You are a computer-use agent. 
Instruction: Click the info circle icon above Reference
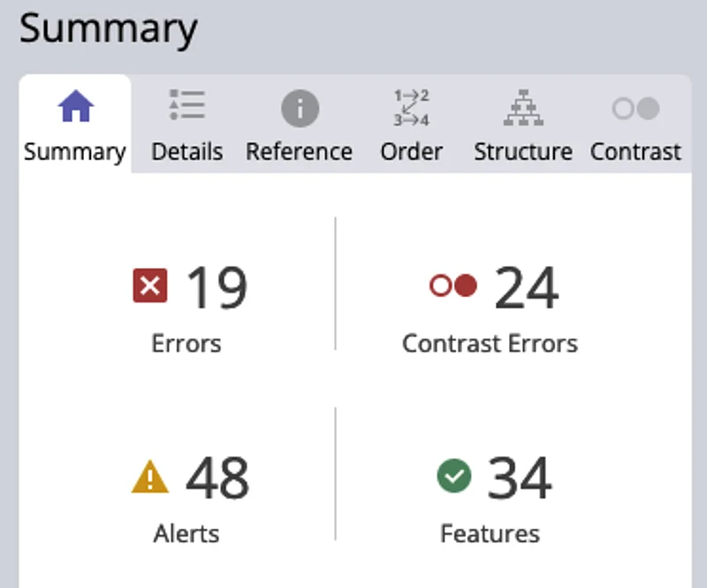(x=300, y=107)
